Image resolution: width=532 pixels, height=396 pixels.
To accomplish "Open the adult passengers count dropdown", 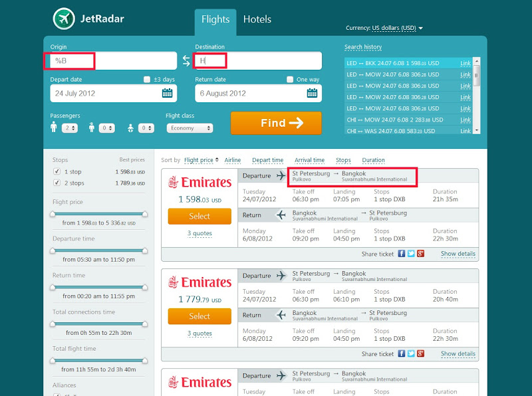I will tap(70, 128).
